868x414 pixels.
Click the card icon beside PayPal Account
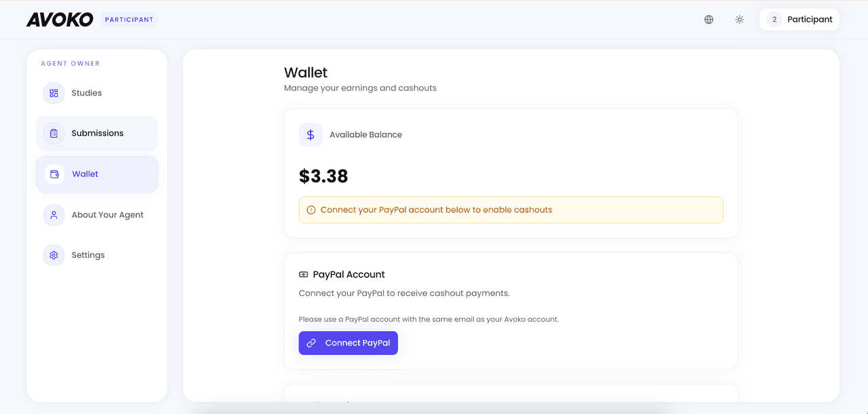pyautogui.click(x=303, y=275)
